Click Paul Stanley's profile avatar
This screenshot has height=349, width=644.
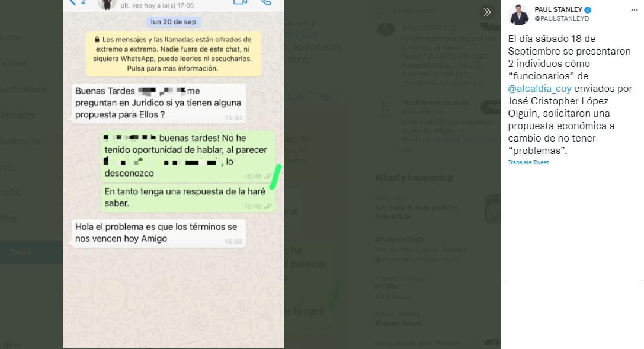(x=518, y=14)
